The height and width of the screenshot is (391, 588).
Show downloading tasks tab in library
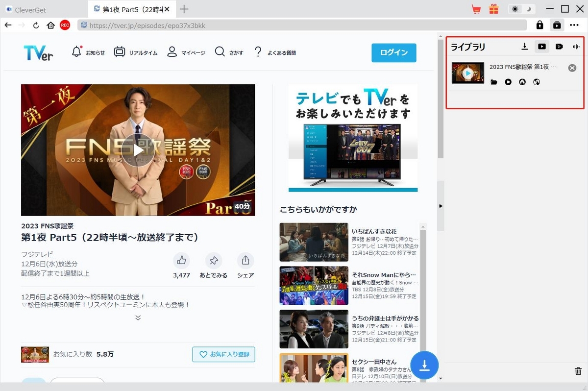tap(525, 47)
